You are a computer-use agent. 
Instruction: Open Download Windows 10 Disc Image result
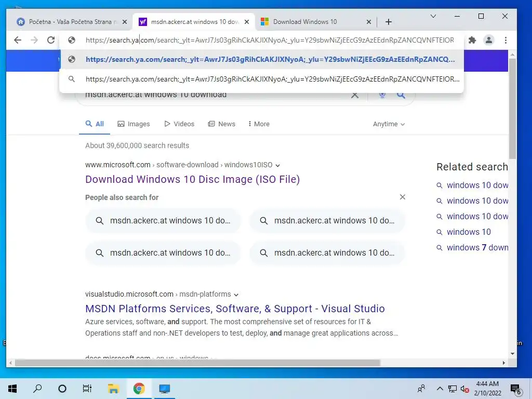click(192, 179)
